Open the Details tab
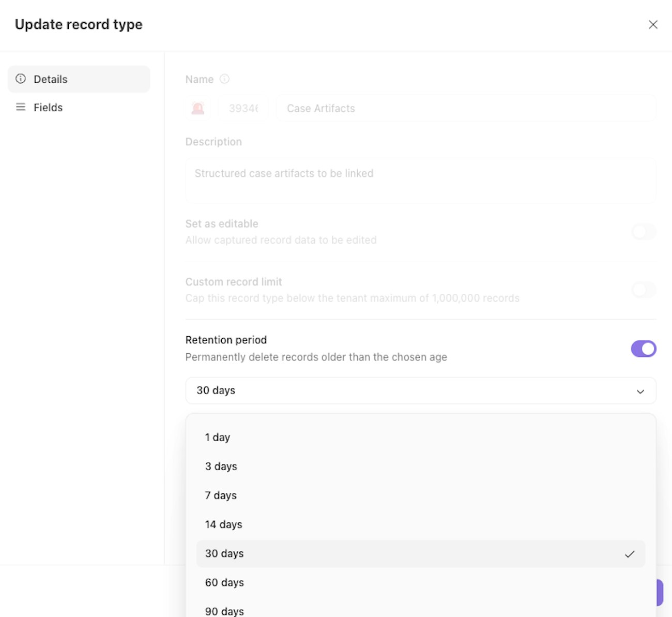The height and width of the screenshot is (617, 672). click(51, 79)
